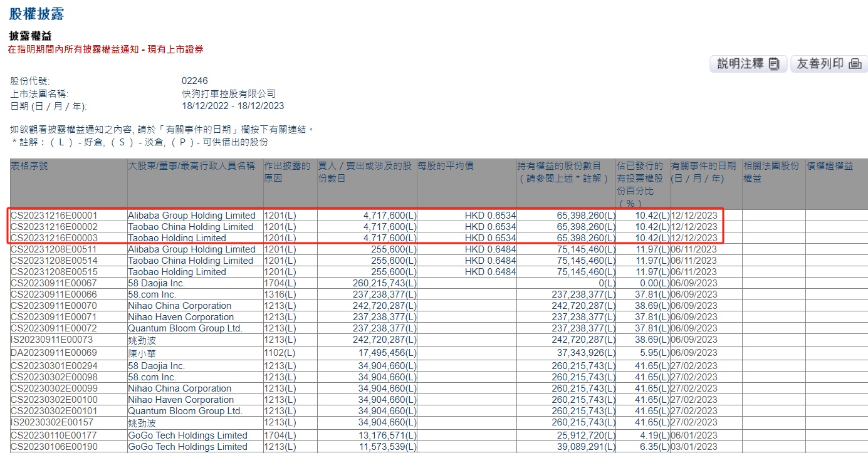Open event date 06/09/2023 for Quantum Bloom CS20230911E00072
Image resolution: width=868 pixels, height=453 pixels.
point(694,328)
